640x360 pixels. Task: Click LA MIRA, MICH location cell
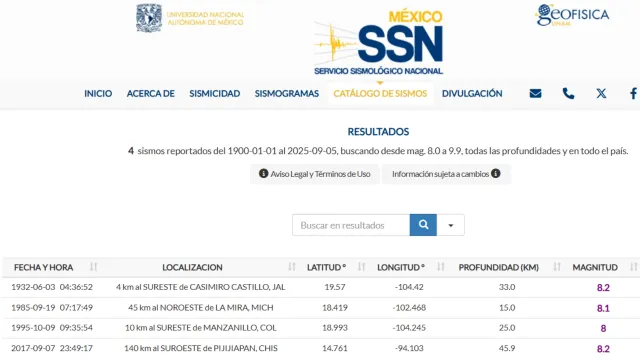200,307
